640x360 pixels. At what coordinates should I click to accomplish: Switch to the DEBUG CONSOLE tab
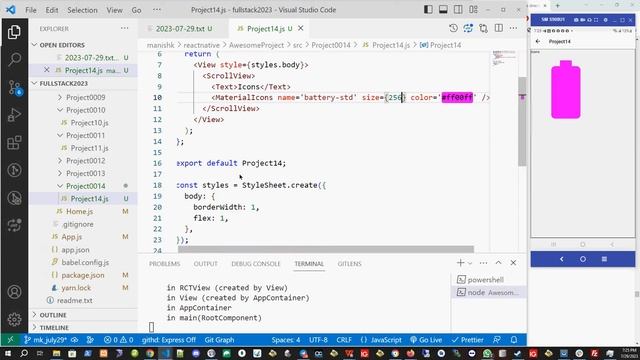tap(256, 264)
